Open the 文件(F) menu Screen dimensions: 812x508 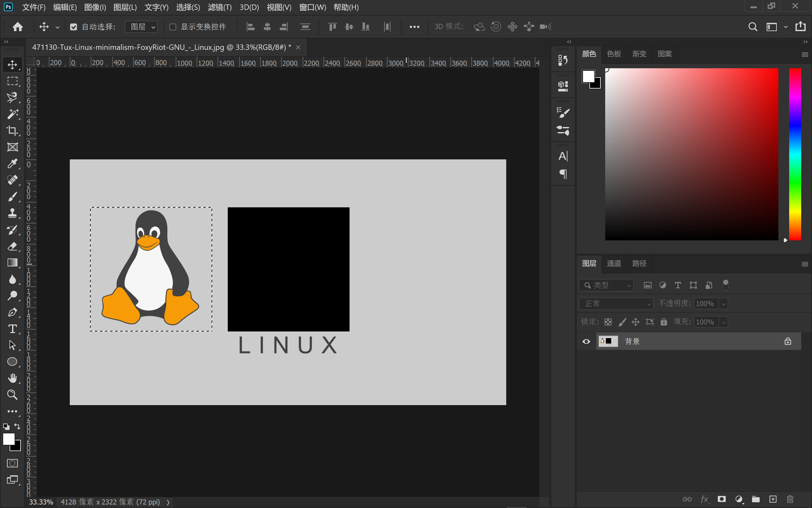click(x=34, y=7)
